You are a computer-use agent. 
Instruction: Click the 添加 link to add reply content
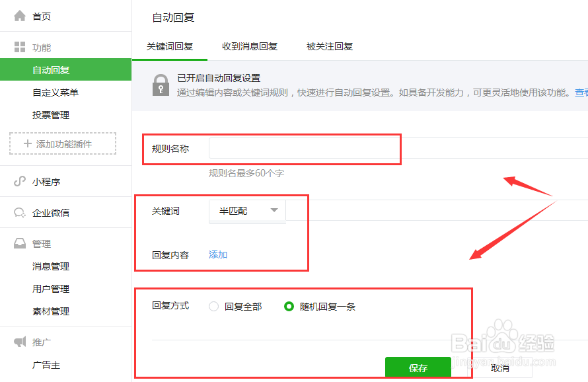217,254
